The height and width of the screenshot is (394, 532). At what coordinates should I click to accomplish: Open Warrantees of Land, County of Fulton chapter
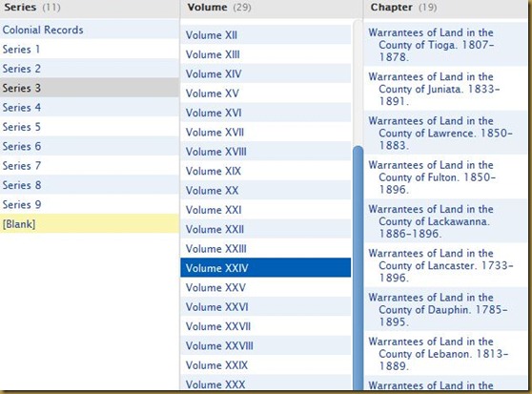tap(445, 176)
